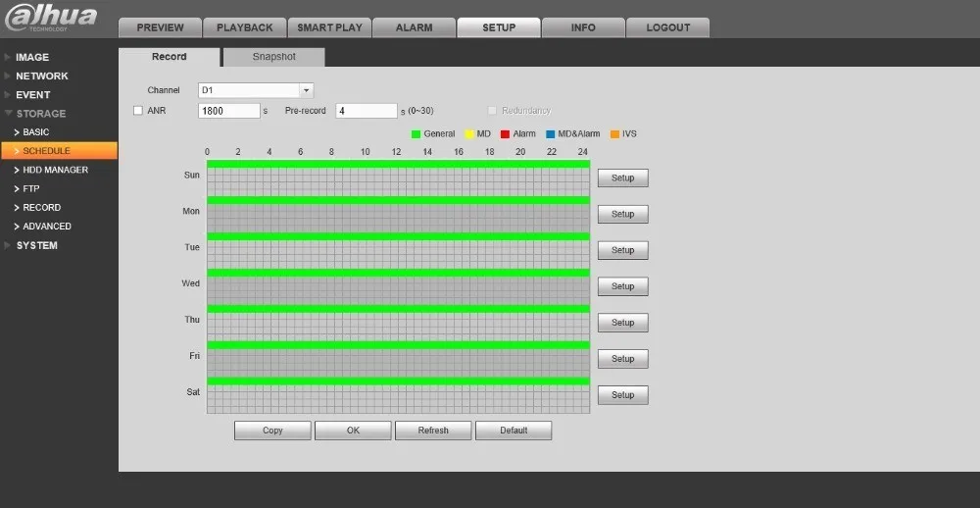
Task: Select SCHEDULE in the sidebar
Action: click(x=59, y=151)
